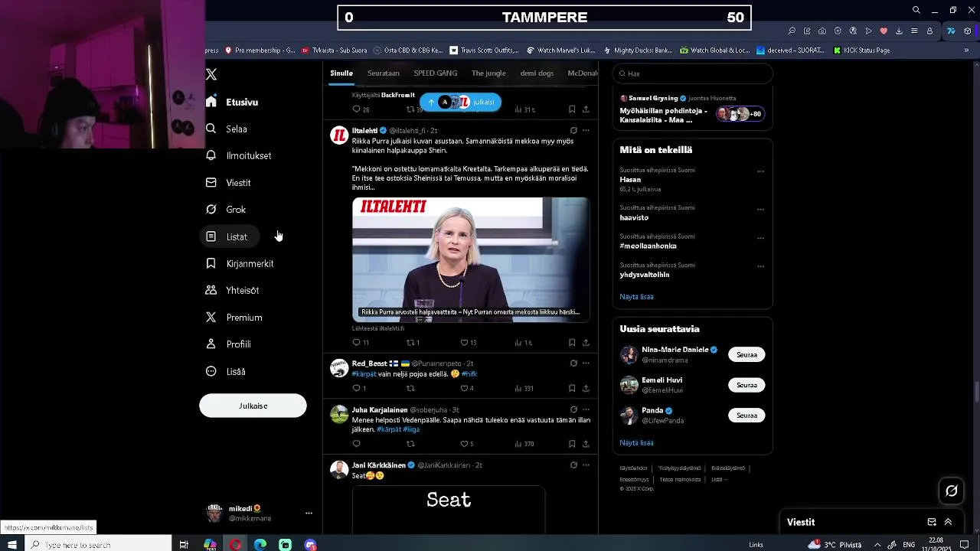
Task: Open Grok explain icon on Iltalehti post
Action: (x=573, y=131)
